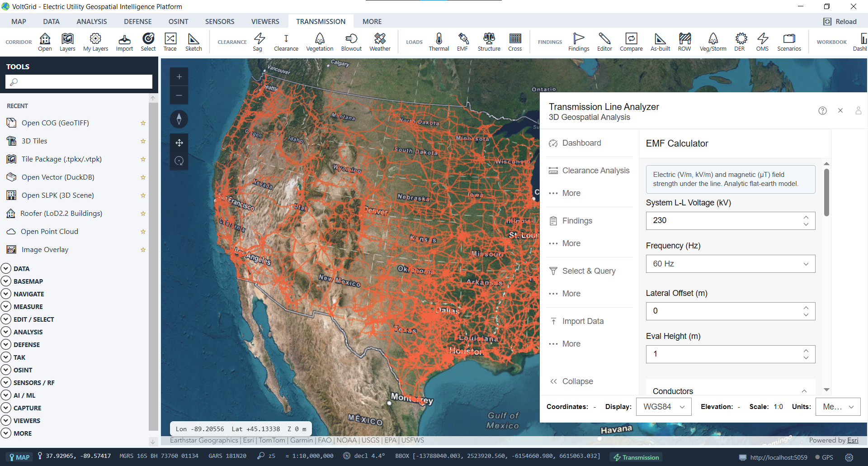The image size is (868, 466).
Task: Open the Veg/Storm tool
Action: (713, 42)
